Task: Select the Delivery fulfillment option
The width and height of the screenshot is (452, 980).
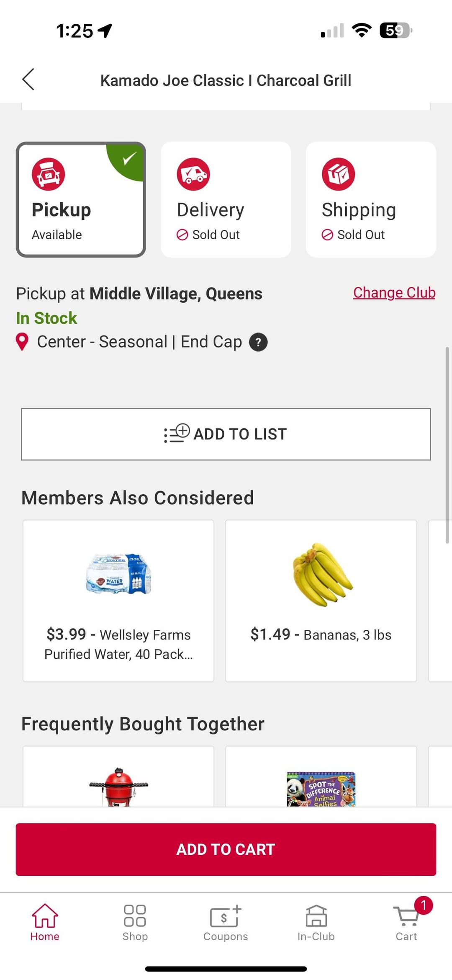Action: [x=226, y=199]
